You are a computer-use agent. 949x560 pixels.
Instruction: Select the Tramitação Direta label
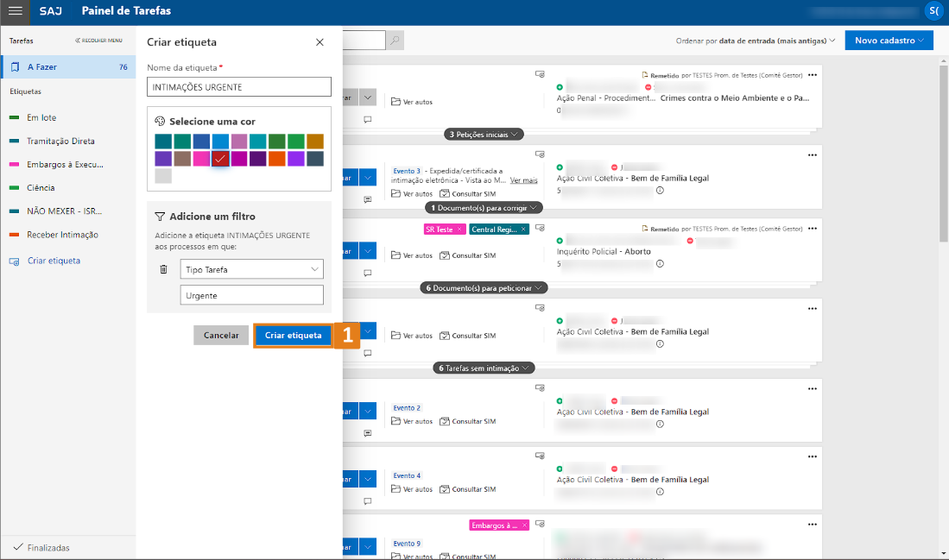60,141
